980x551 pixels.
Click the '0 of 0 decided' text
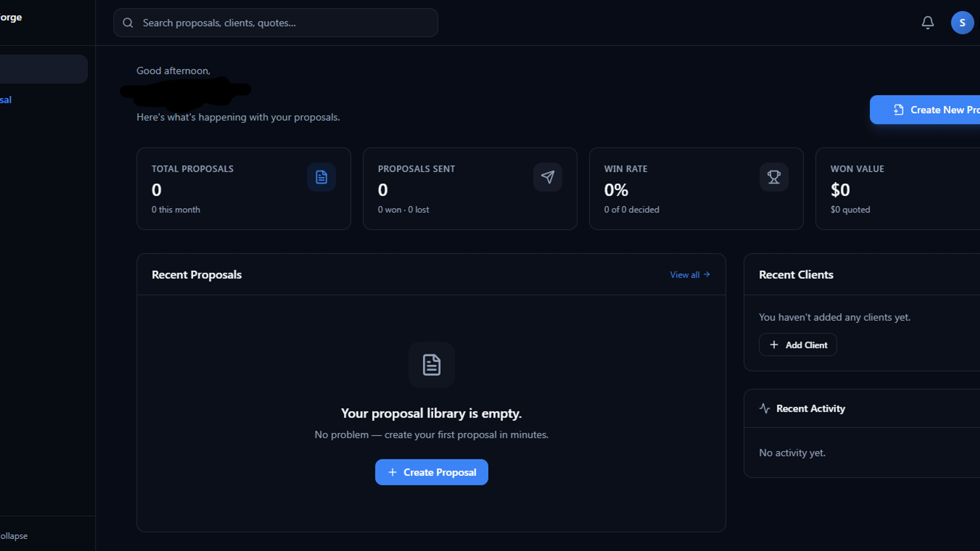point(632,210)
